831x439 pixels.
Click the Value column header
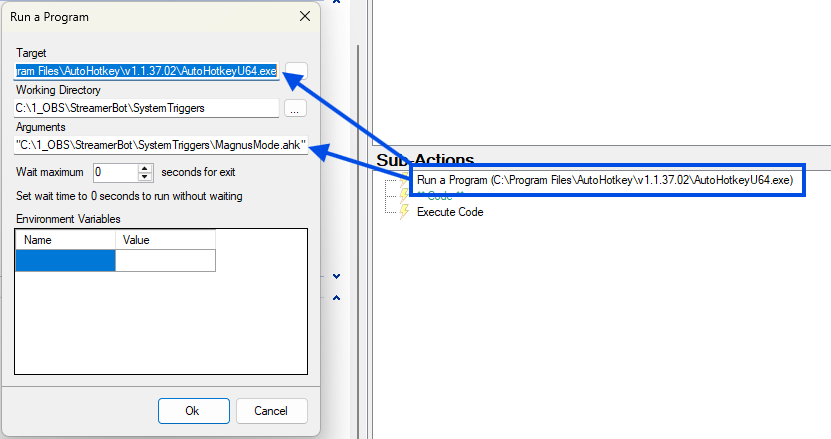pos(165,240)
